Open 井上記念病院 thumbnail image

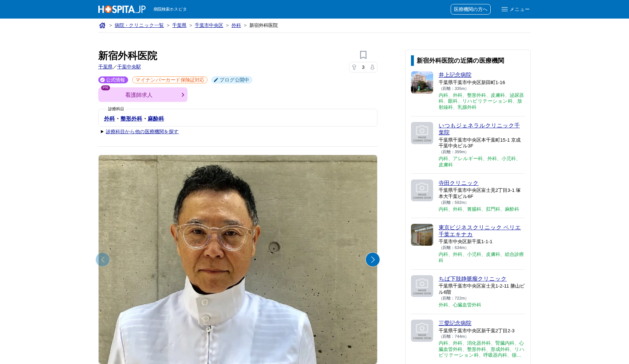point(422,82)
